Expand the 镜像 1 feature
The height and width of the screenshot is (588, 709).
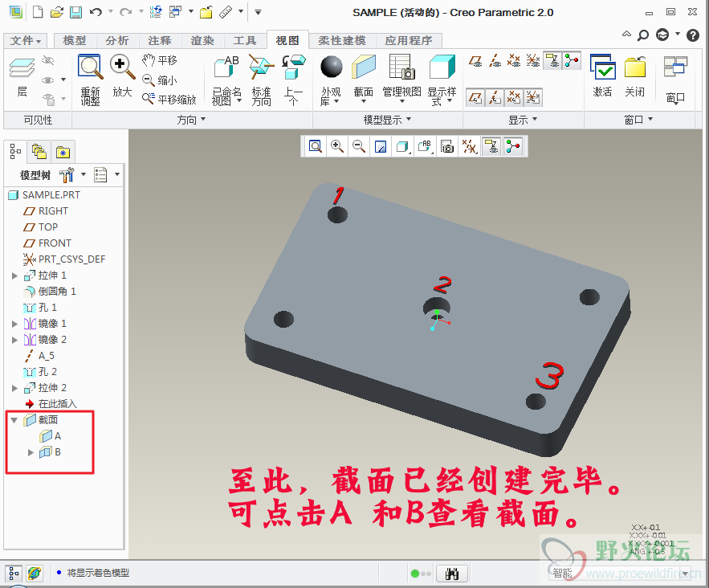(x=14, y=324)
